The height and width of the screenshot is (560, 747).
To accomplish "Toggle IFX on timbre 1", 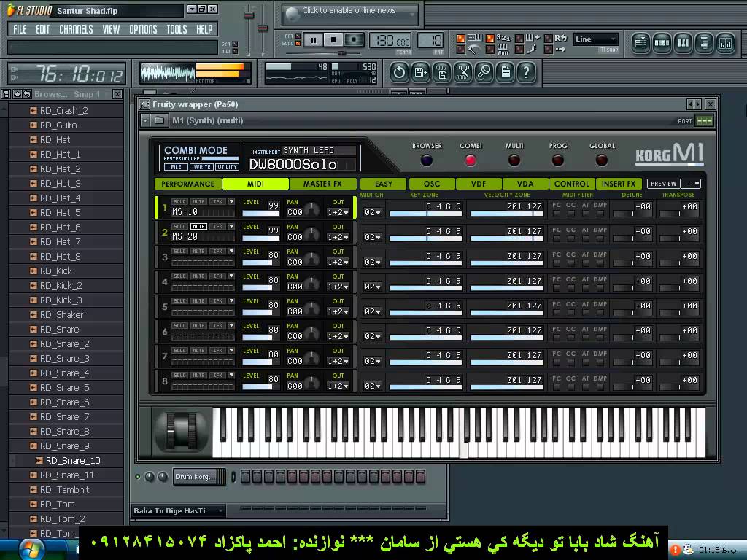I will pyautogui.click(x=217, y=201).
